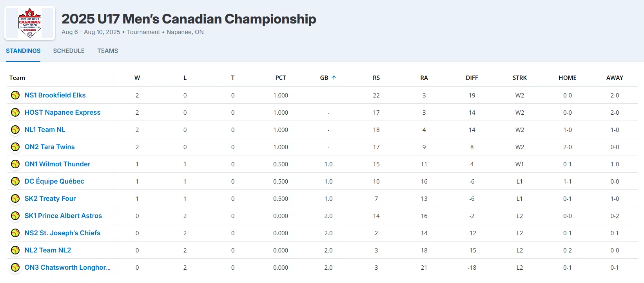This screenshot has width=644, height=283.
Task: Click the HOST Napanee Express team icon
Action: [15, 112]
